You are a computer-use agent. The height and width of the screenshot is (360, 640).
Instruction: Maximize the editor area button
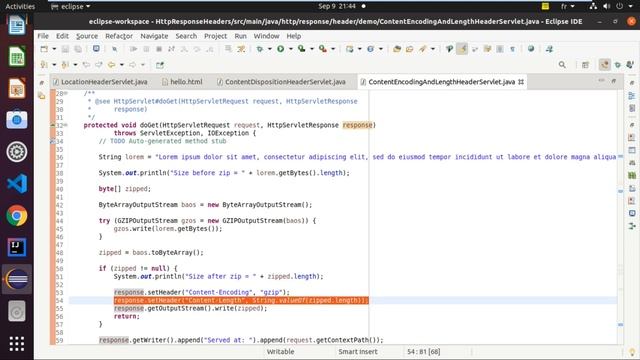tap(613, 81)
